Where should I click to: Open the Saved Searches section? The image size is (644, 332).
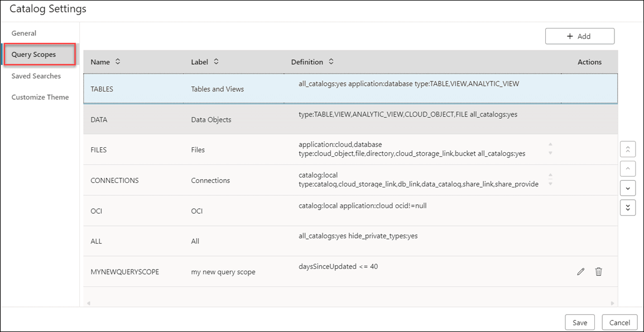(x=36, y=76)
